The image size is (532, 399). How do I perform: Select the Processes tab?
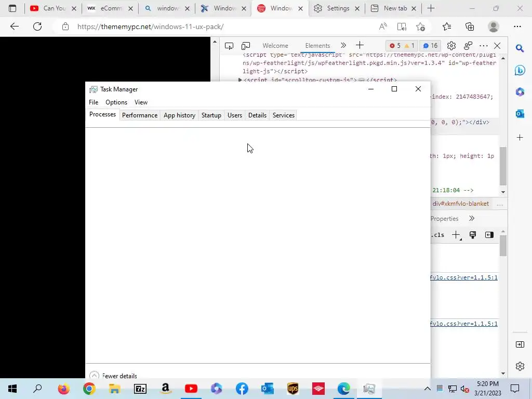(102, 114)
